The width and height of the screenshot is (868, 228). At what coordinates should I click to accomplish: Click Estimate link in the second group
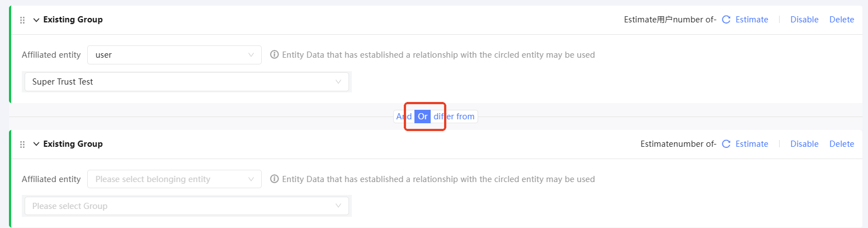click(x=752, y=144)
